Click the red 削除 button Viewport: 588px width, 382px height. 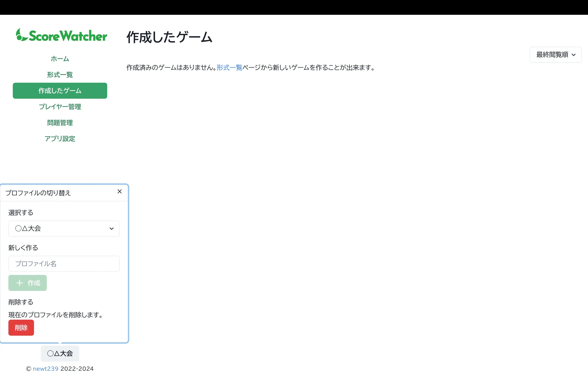[x=21, y=327]
